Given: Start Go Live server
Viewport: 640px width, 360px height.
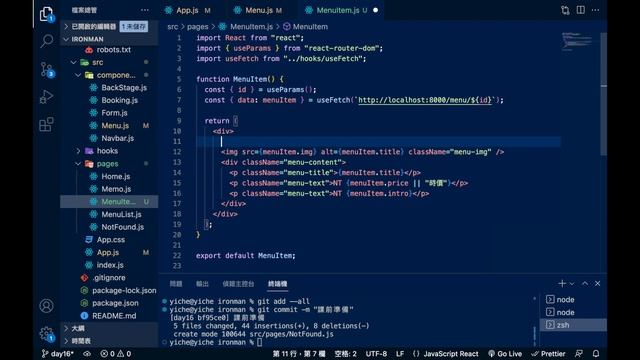Looking at the screenshot, I should point(505,354).
